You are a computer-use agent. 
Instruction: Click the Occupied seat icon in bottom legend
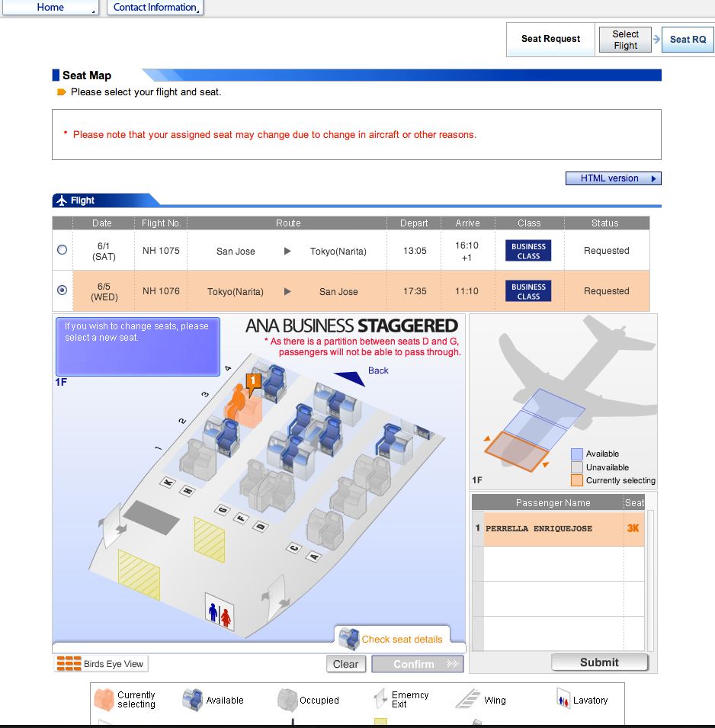coord(287,700)
